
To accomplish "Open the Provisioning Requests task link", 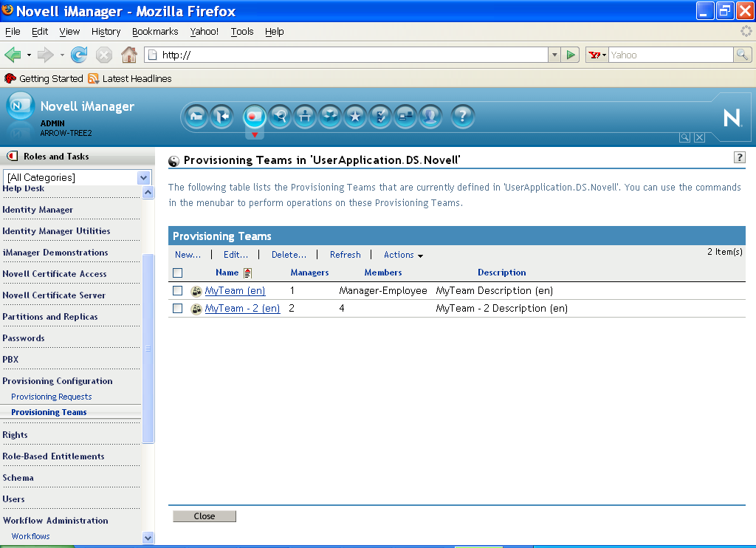I will coord(52,397).
